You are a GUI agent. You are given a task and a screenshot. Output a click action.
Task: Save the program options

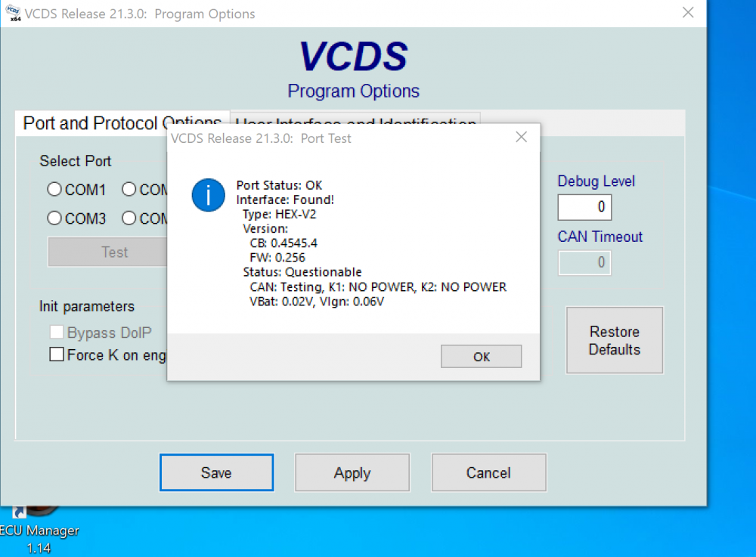click(216, 472)
